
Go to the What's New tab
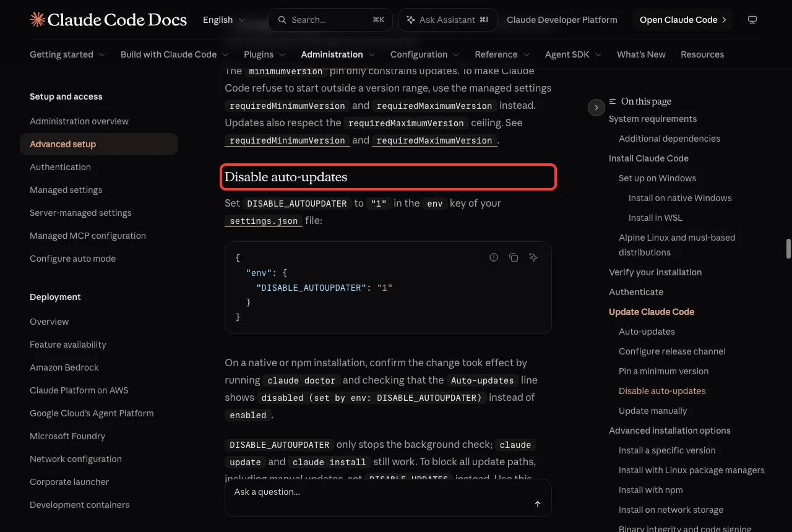tap(641, 54)
